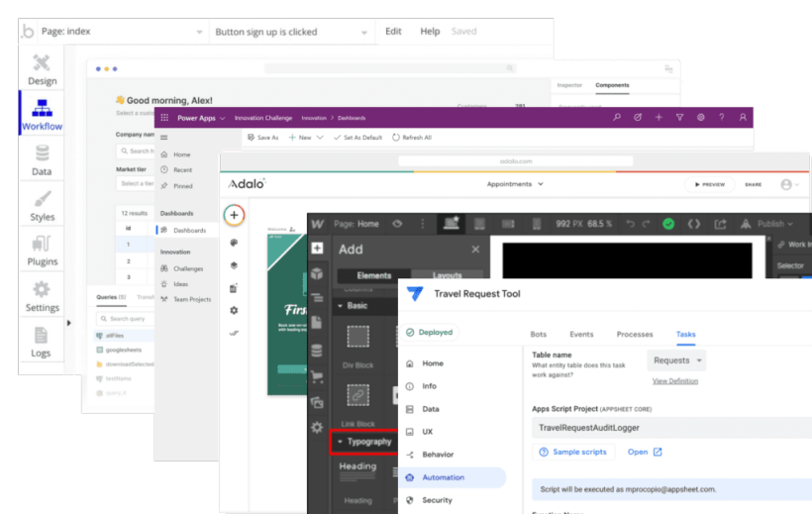Click Adalo add component plus button

click(x=234, y=215)
